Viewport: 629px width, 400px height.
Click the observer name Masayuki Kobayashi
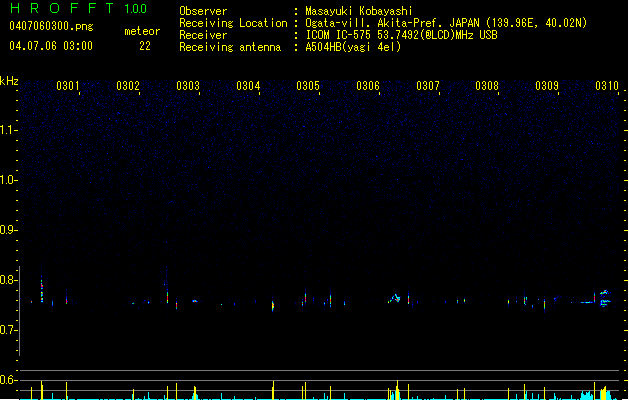[359, 11]
